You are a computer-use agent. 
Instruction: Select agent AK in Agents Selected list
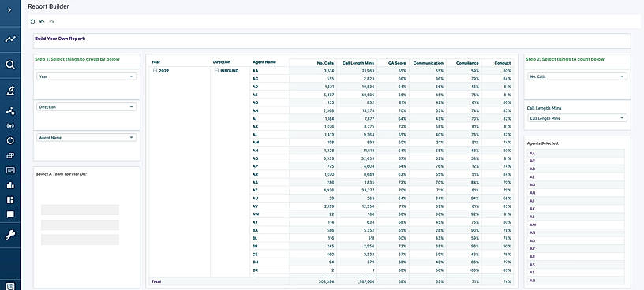click(x=575, y=209)
